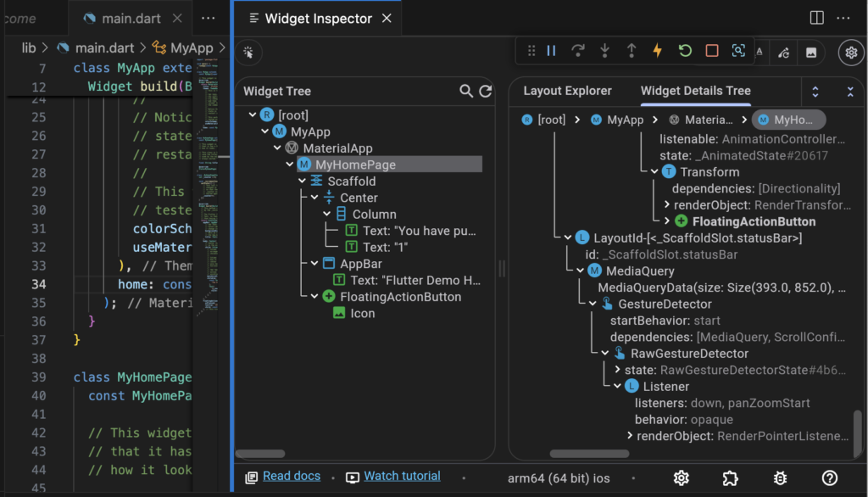Screen dimensions: 868x497
Task: Pause the debug session
Action: pos(551,51)
